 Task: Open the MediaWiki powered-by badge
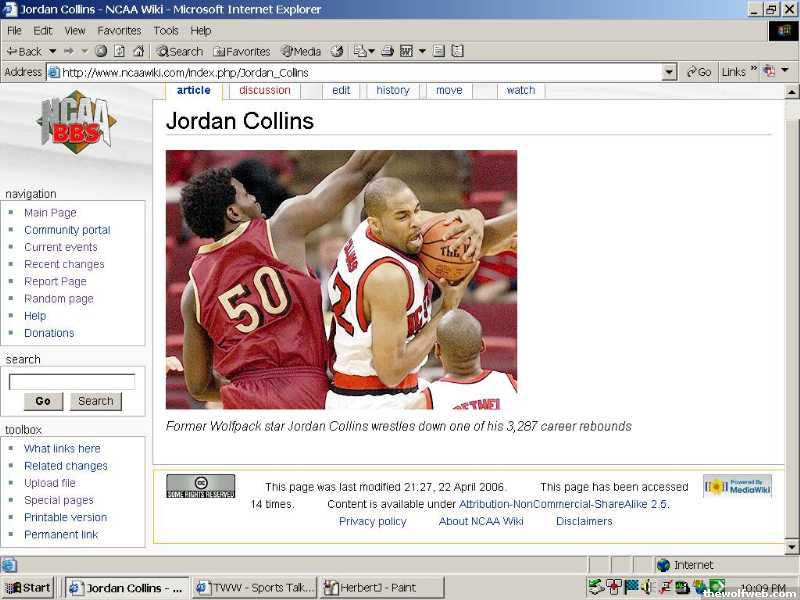coord(737,486)
